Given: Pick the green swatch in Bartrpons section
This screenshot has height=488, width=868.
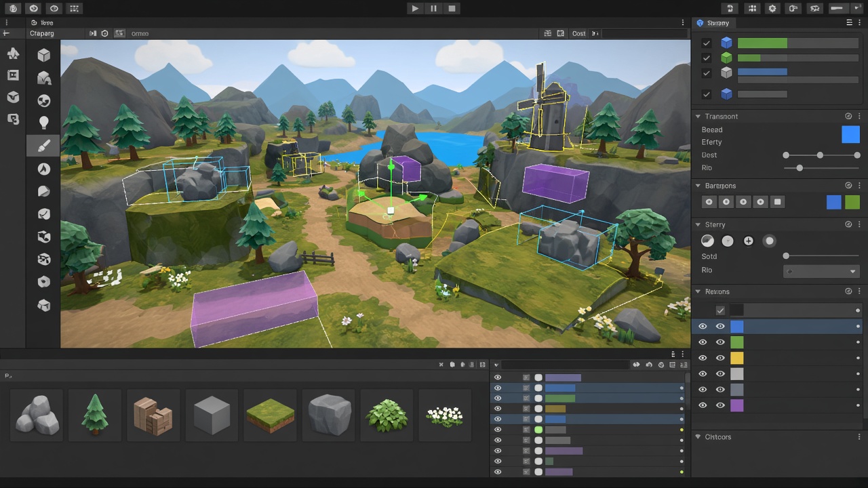Looking at the screenshot, I should [x=852, y=202].
